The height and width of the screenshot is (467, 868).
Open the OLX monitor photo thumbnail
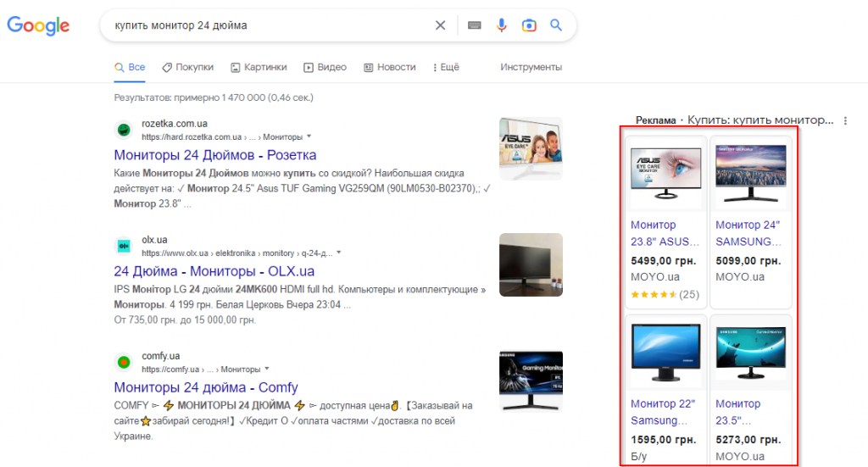(x=531, y=264)
